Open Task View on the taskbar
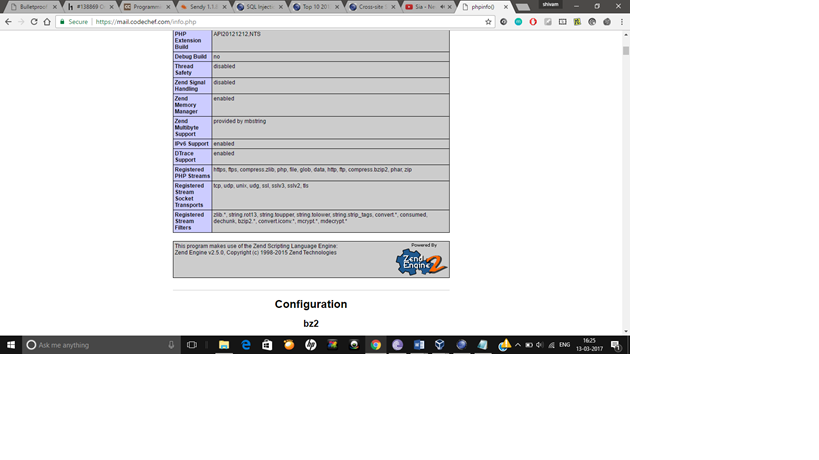The height and width of the screenshot is (460, 819). click(192, 345)
